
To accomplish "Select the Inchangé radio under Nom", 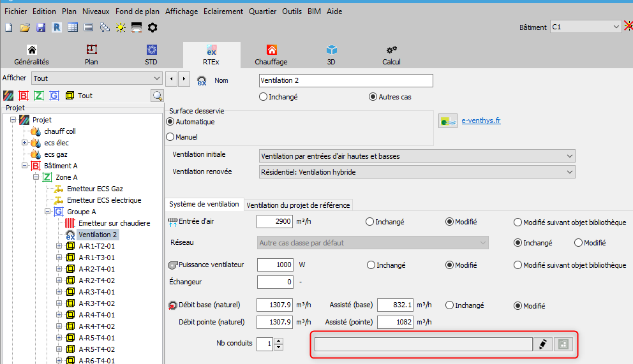I will pos(264,97).
